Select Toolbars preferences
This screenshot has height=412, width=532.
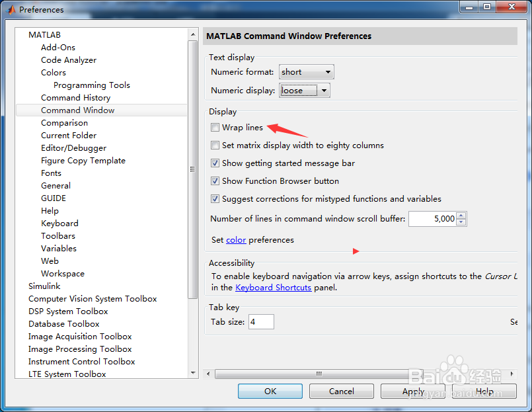[x=58, y=236]
